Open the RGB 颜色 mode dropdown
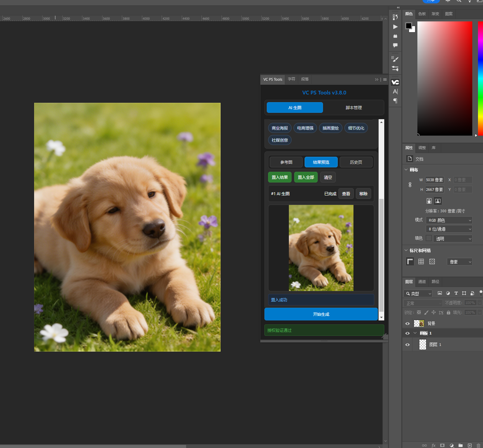This screenshot has width=483, height=448. [449, 220]
